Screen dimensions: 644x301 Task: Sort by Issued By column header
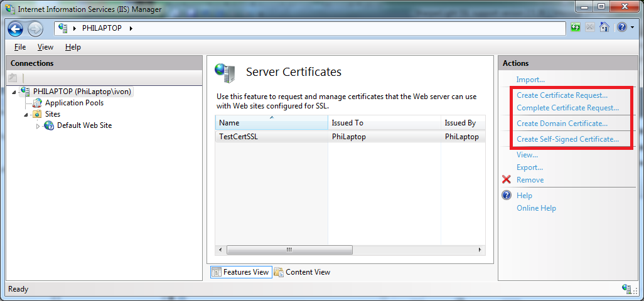point(463,123)
